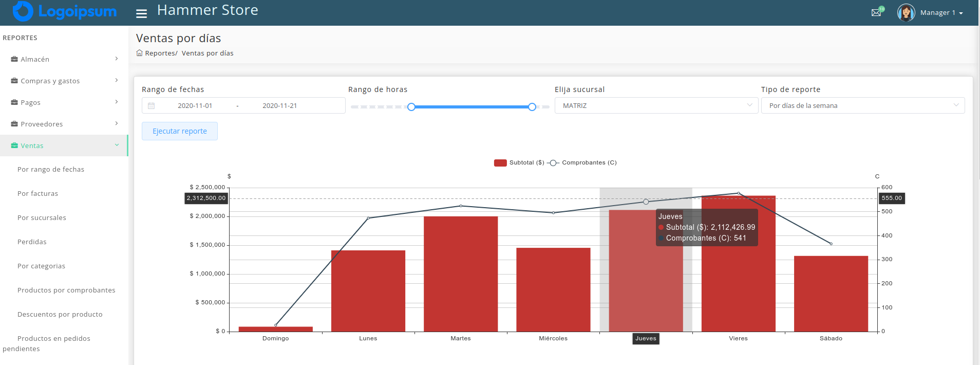Click the Sábado bar in chart

831,294
